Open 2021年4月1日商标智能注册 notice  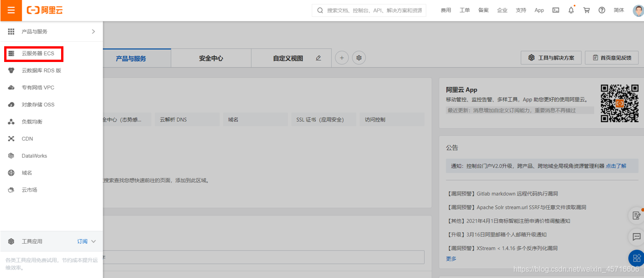click(508, 221)
